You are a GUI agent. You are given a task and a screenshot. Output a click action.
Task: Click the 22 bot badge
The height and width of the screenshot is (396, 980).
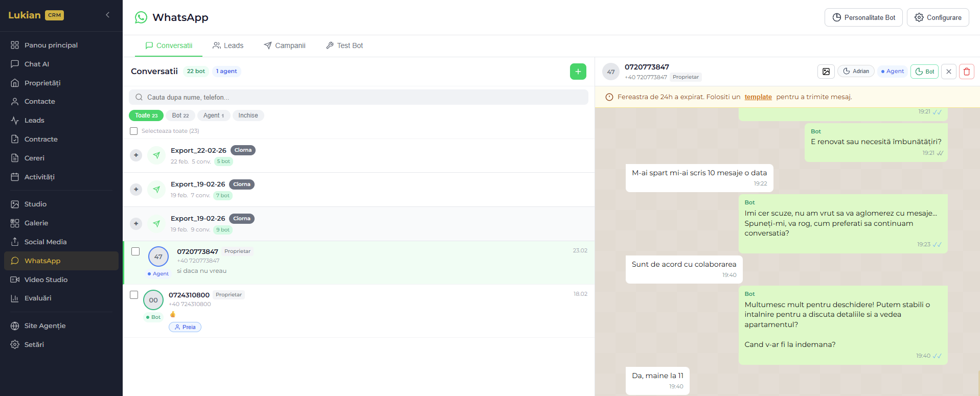[196, 72]
